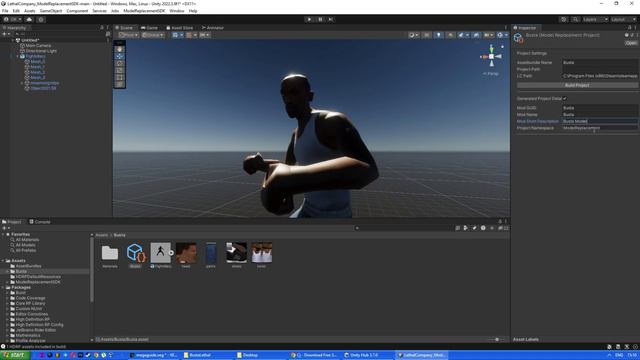640x360 pixels.
Task: Open the cloud services icon
Action: (29, 19)
